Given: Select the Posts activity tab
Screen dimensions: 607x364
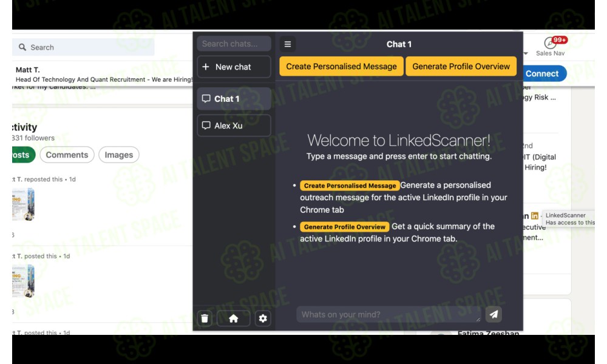Looking at the screenshot, I should (22, 155).
